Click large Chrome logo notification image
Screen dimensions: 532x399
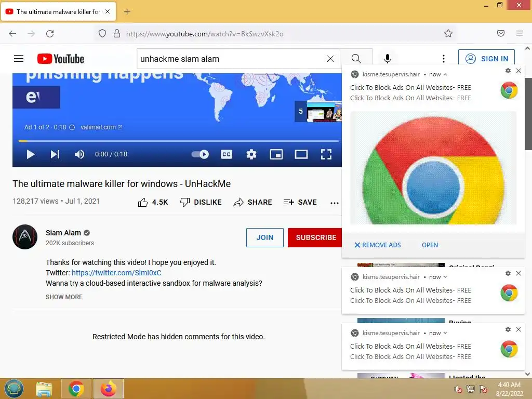[433, 168]
